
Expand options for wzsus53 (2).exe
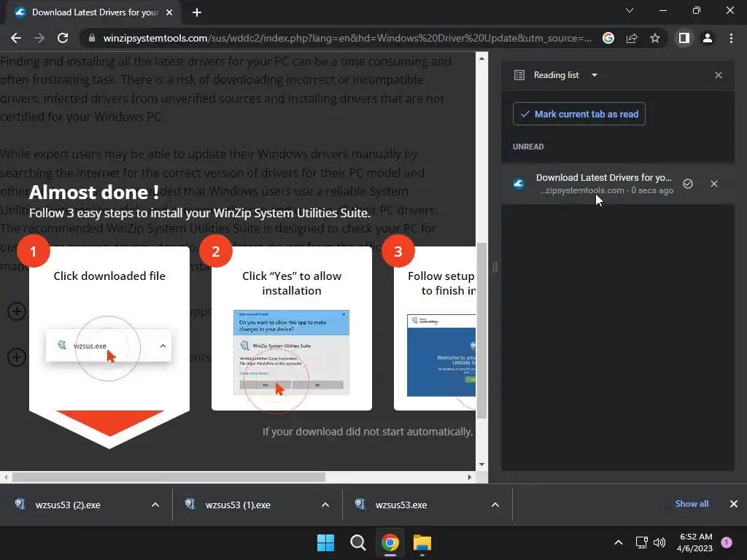(155, 505)
